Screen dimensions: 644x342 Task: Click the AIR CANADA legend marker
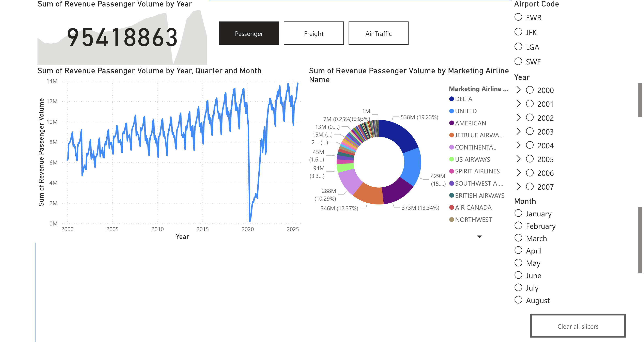coord(451,207)
